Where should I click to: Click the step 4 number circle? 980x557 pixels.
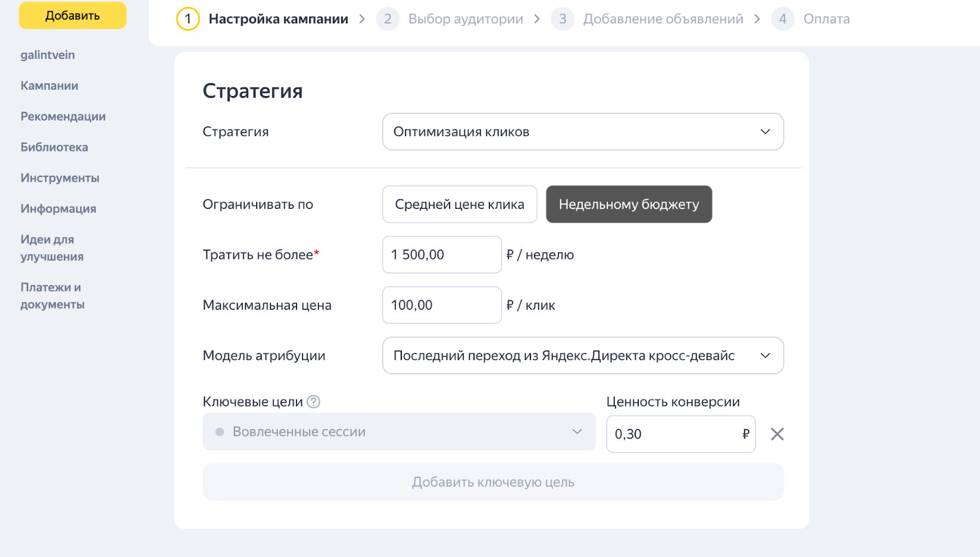click(x=783, y=19)
